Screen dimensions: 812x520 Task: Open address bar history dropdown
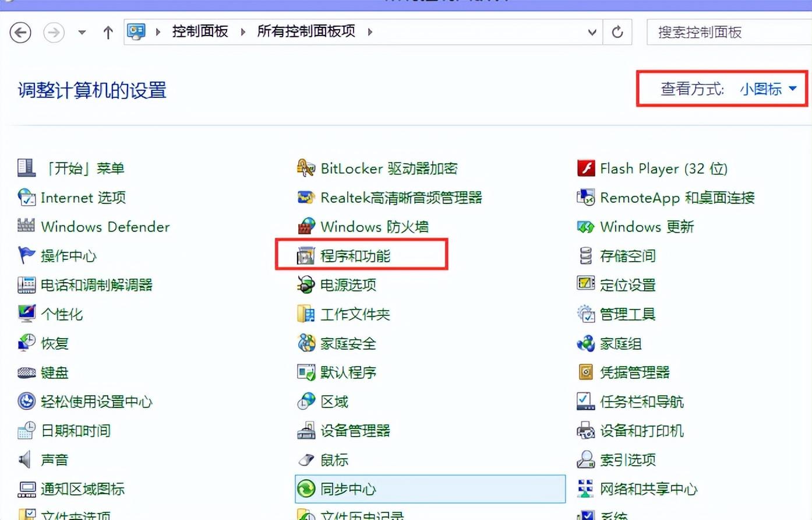[592, 32]
